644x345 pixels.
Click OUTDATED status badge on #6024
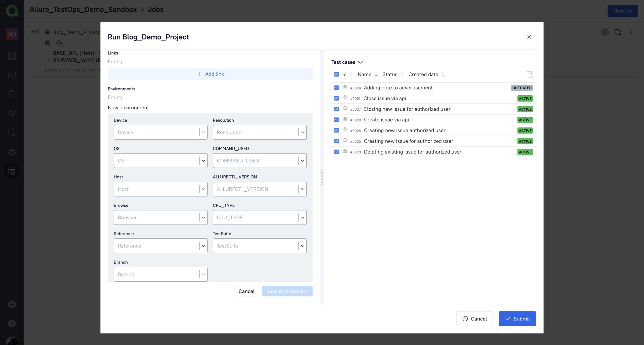(522, 88)
